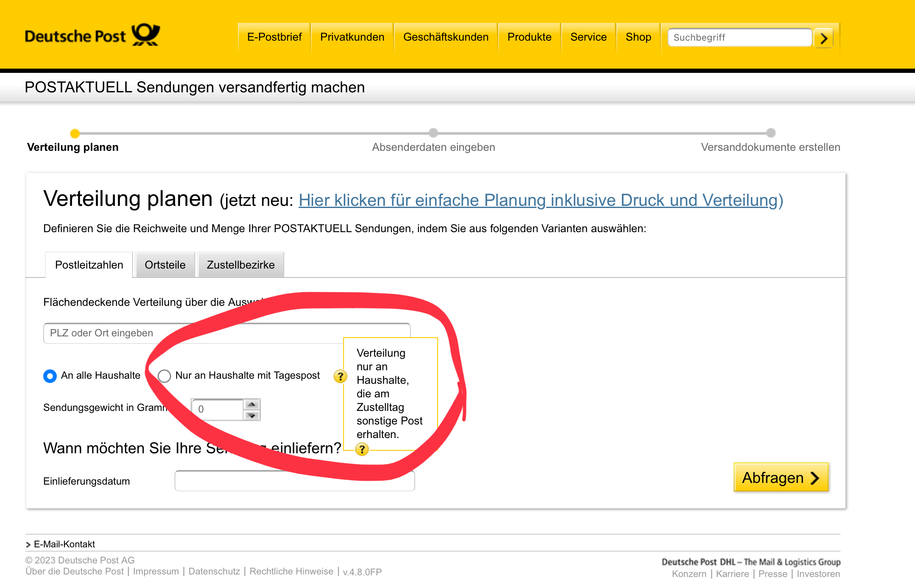Click the Suchbegriff search field
Screen dimensions: 915x588
click(x=740, y=37)
